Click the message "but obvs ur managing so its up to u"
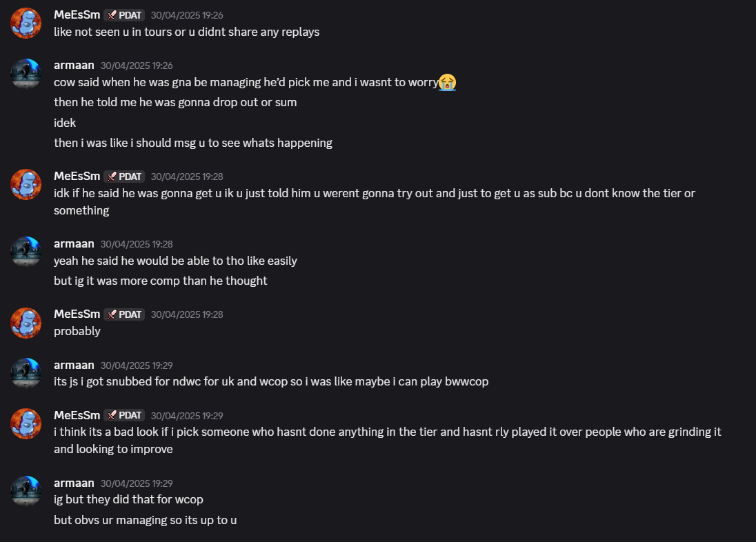 point(146,520)
